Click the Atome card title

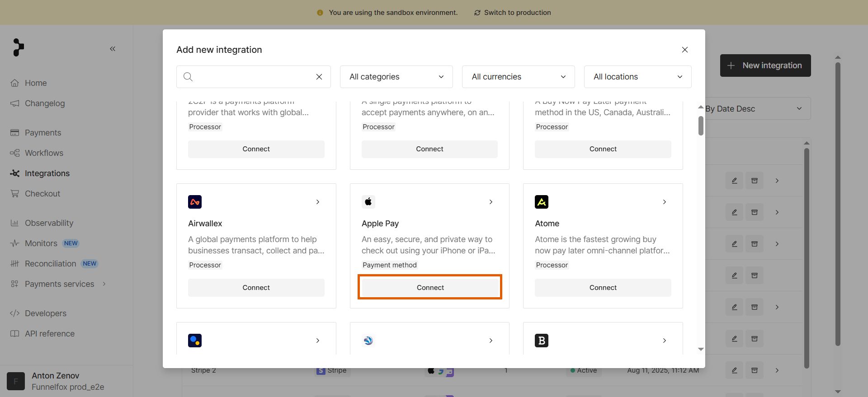click(x=547, y=224)
